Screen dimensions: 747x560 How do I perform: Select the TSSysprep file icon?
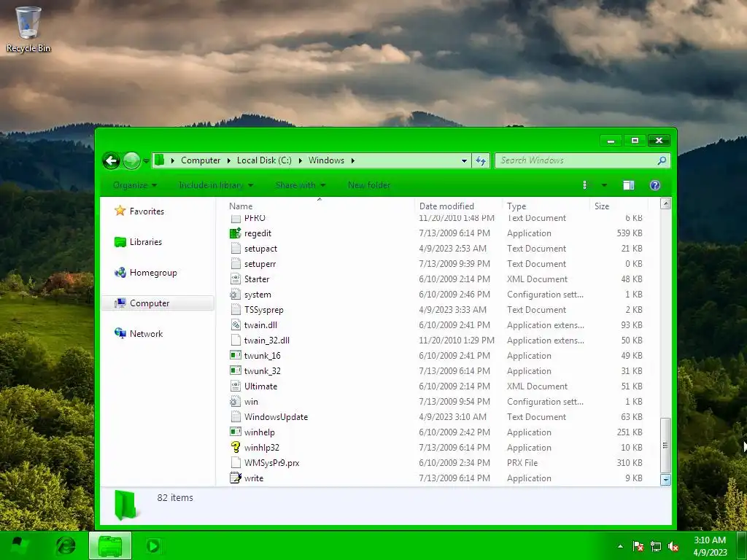[x=236, y=309]
